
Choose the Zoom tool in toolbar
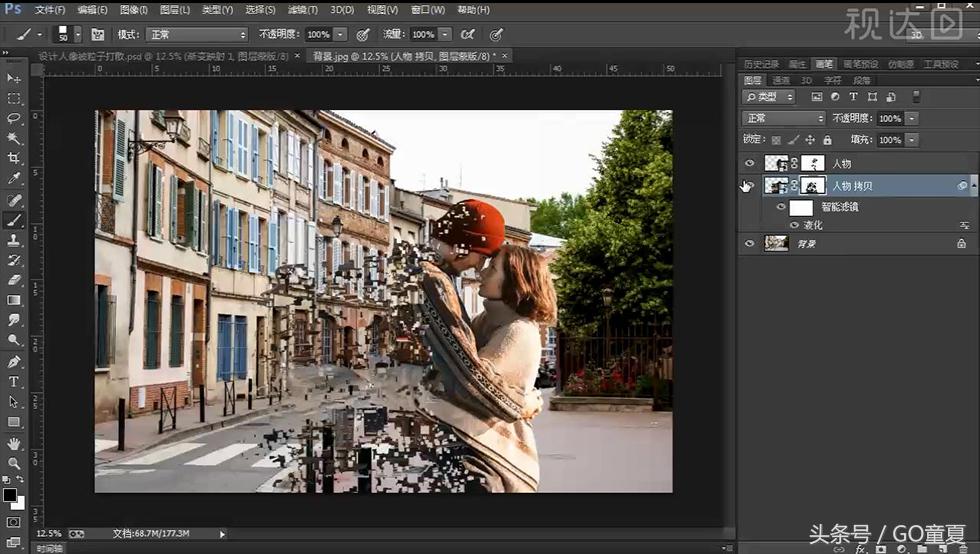point(14,463)
